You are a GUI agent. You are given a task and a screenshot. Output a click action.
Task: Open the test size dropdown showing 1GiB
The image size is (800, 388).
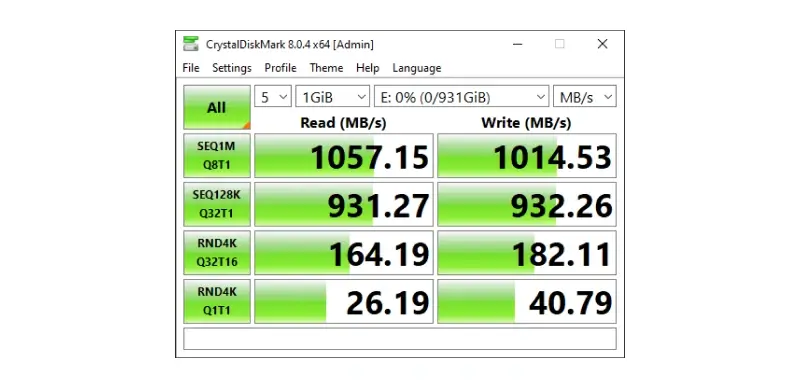pyautogui.click(x=333, y=96)
